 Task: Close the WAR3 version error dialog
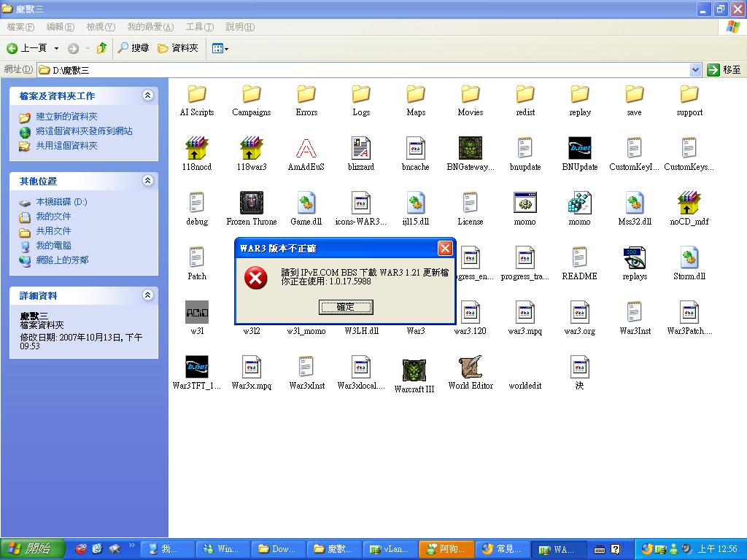pyautogui.click(x=444, y=249)
